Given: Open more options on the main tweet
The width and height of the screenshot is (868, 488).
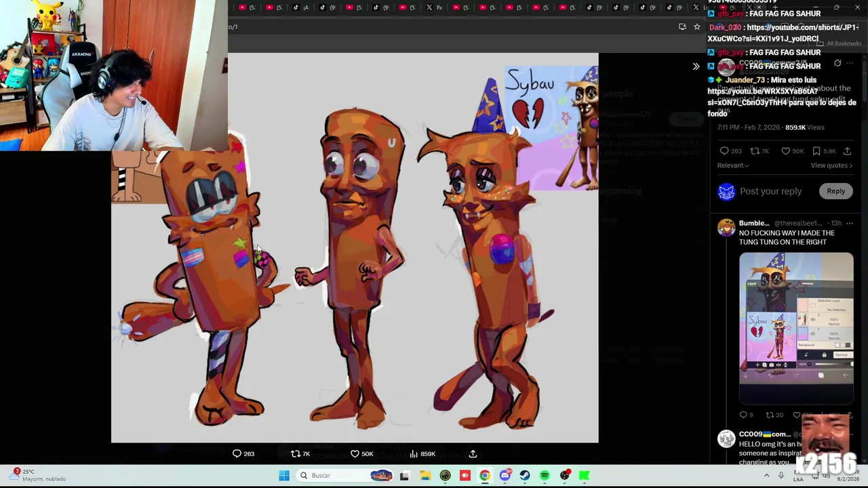Looking at the screenshot, I should (x=849, y=64).
